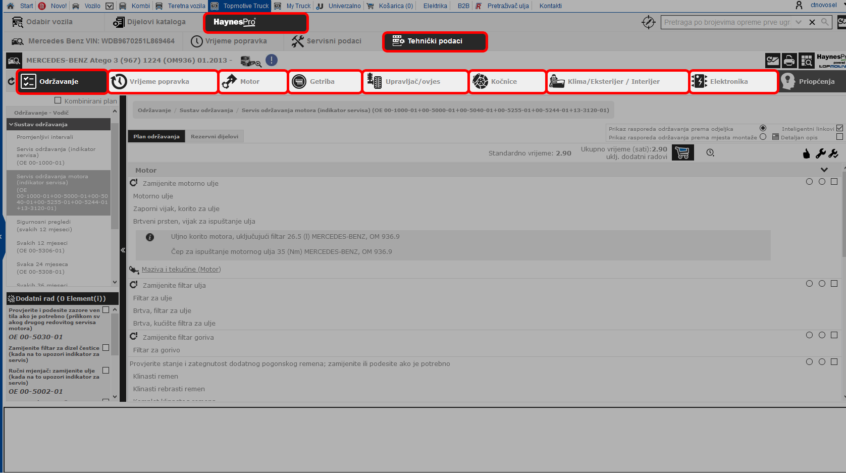Select radio for display by odjeljka
Image resolution: width=846 pixels, height=473 pixels.
click(762, 128)
